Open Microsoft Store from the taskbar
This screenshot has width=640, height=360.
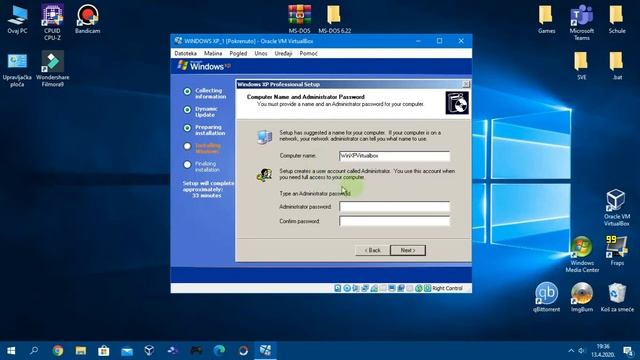point(104,351)
